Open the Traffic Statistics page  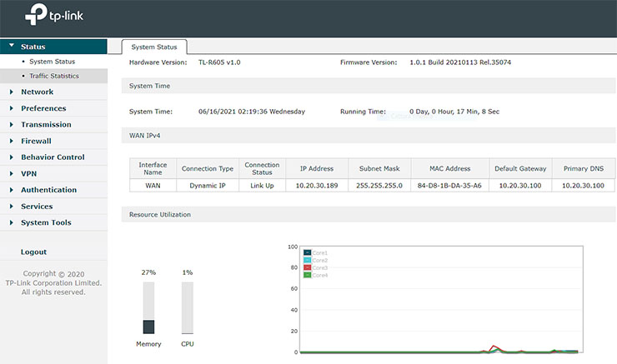53,76
